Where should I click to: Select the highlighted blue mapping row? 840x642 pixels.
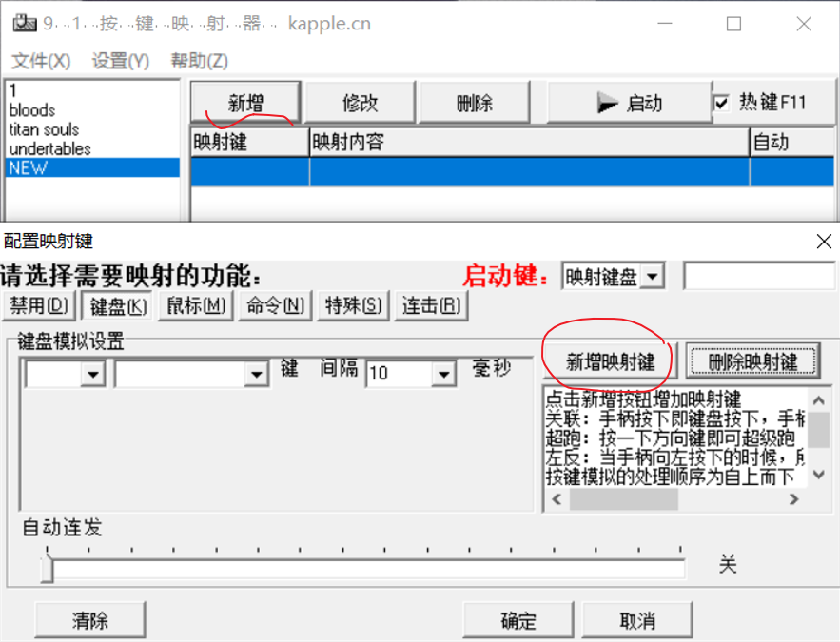click(512, 172)
